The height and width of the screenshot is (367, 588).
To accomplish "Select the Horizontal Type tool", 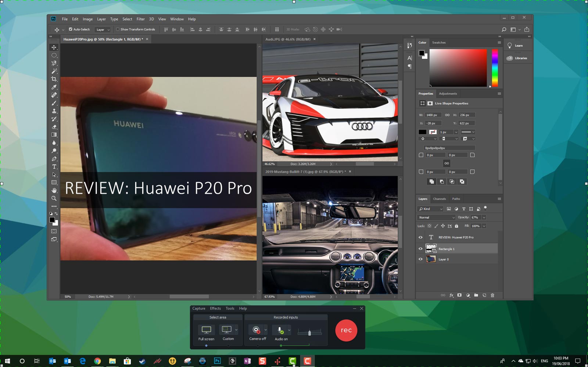I will (54, 167).
